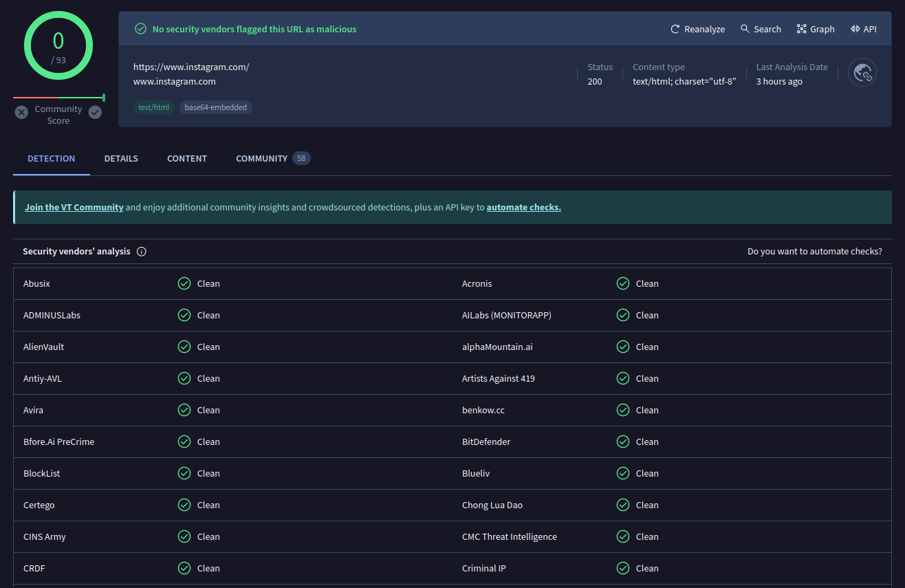Click the globe link icon at right

pyautogui.click(x=862, y=72)
